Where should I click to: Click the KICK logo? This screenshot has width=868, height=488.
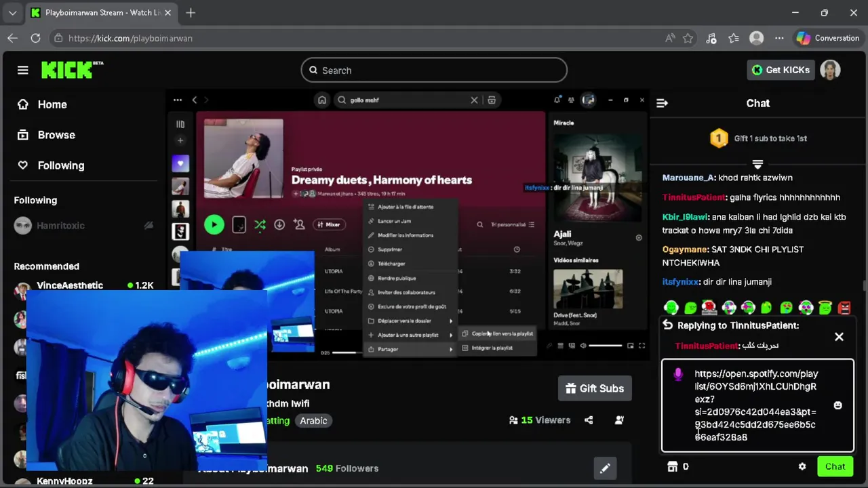71,70
